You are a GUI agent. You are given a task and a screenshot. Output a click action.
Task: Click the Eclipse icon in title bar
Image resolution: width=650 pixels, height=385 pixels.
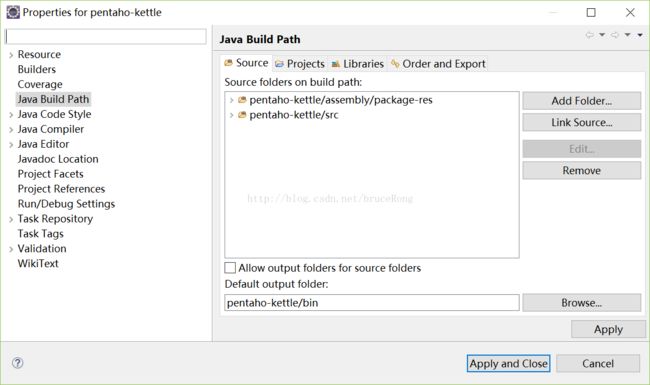pyautogui.click(x=13, y=12)
